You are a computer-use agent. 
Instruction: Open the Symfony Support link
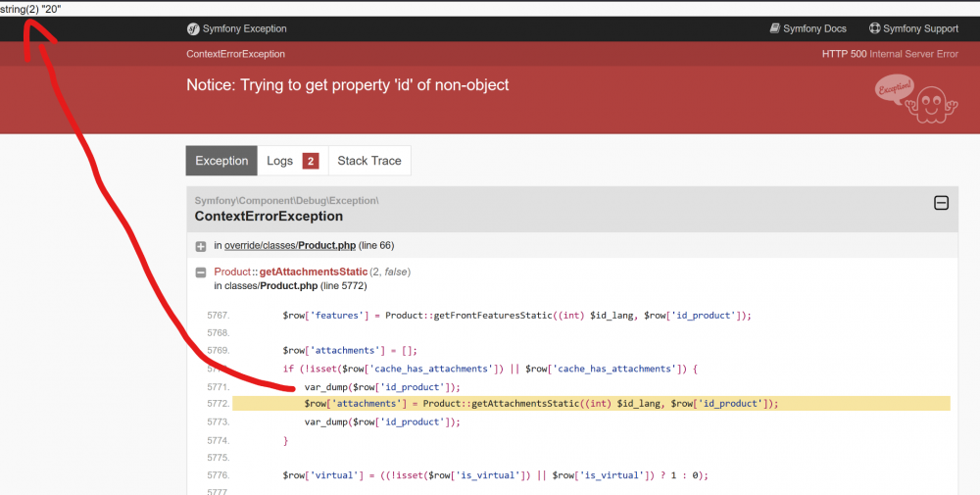tap(913, 28)
